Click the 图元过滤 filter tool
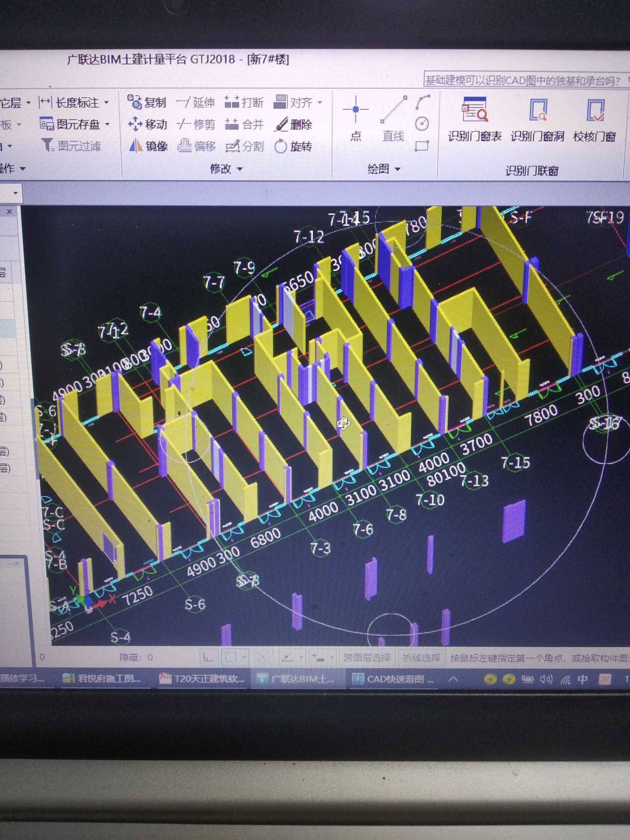 pos(71,146)
